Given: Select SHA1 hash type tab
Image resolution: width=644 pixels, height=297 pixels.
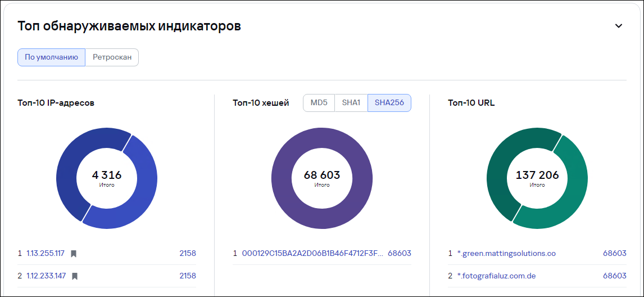Looking at the screenshot, I should 351,103.
